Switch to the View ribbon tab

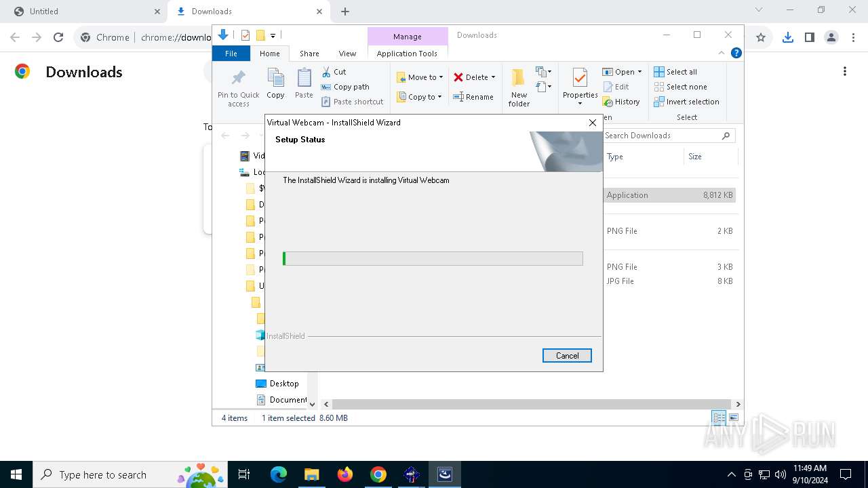[x=347, y=54]
